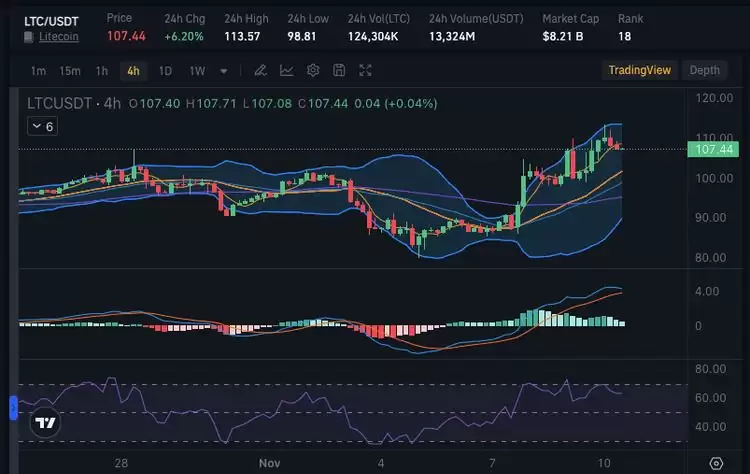Click the Litecoin coin icon
Viewport: 750px width, 474px height.
coord(29,36)
